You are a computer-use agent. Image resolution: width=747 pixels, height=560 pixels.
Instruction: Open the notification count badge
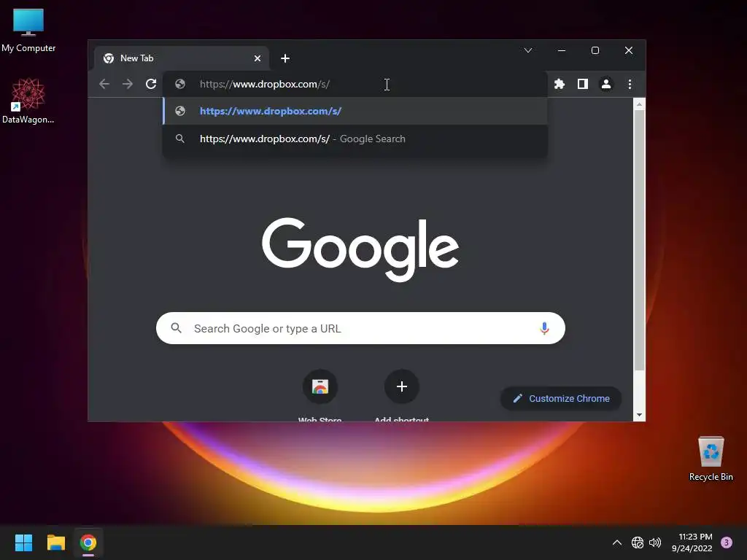click(727, 542)
